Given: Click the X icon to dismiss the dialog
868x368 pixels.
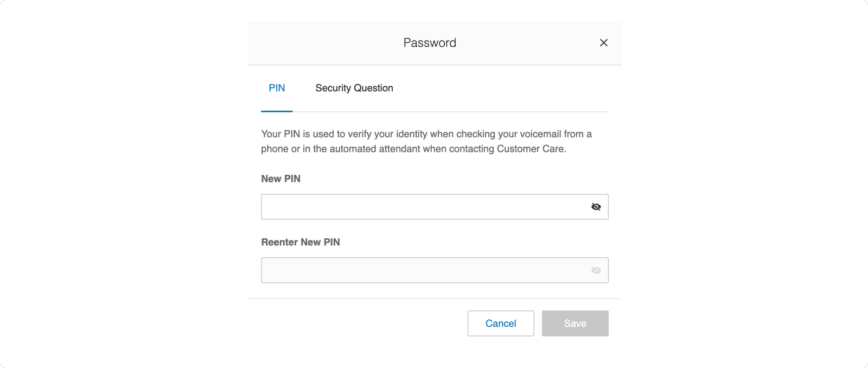Looking at the screenshot, I should (603, 42).
